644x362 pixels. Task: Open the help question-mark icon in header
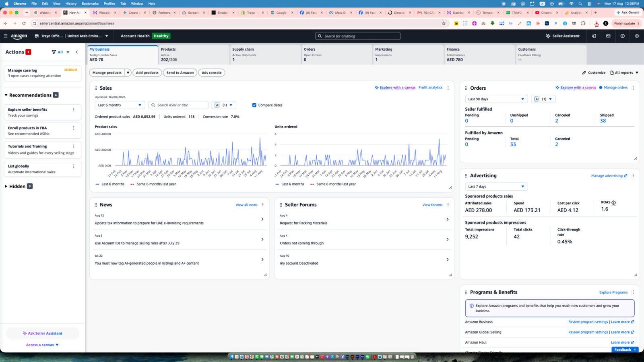(x=622, y=36)
